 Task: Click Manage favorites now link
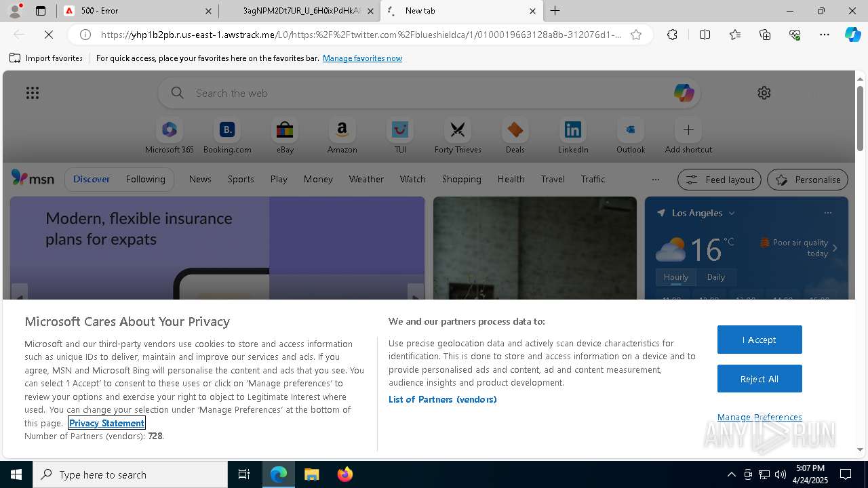click(x=362, y=58)
